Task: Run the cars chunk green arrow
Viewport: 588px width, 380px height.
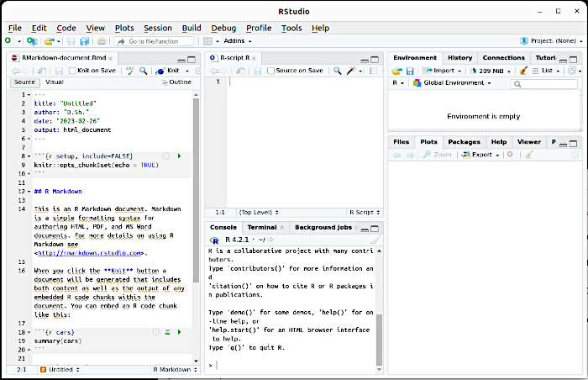Action: [179, 332]
